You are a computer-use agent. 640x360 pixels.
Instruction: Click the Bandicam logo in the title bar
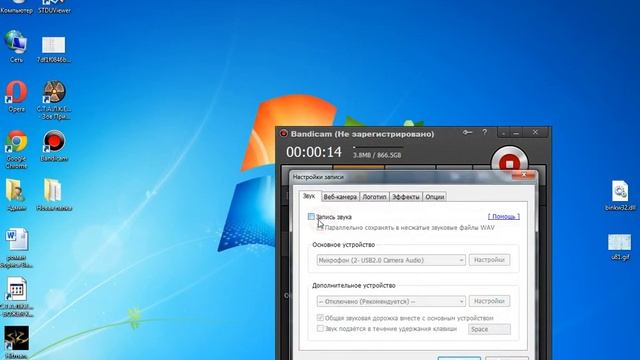[x=284, y=133]
